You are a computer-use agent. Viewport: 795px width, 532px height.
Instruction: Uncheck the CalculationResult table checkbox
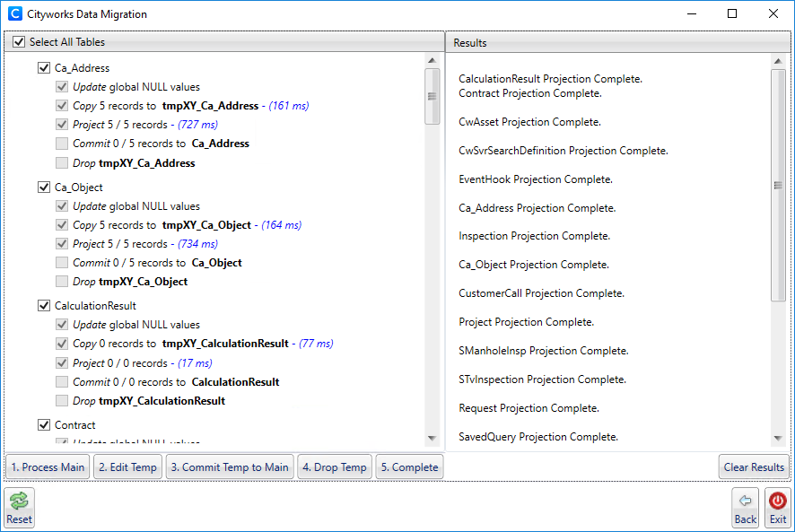[x=44, y=305]
